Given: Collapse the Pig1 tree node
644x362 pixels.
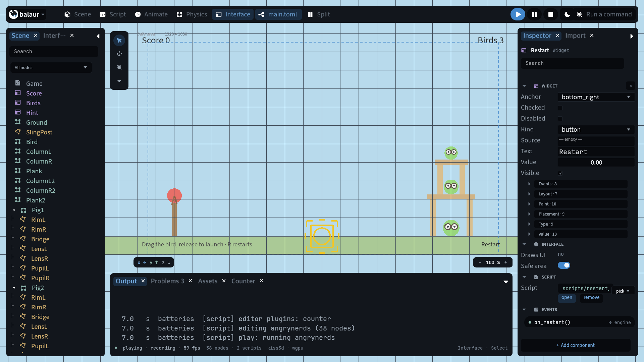Looking at the screenshot, I should [x=14, y=210].
